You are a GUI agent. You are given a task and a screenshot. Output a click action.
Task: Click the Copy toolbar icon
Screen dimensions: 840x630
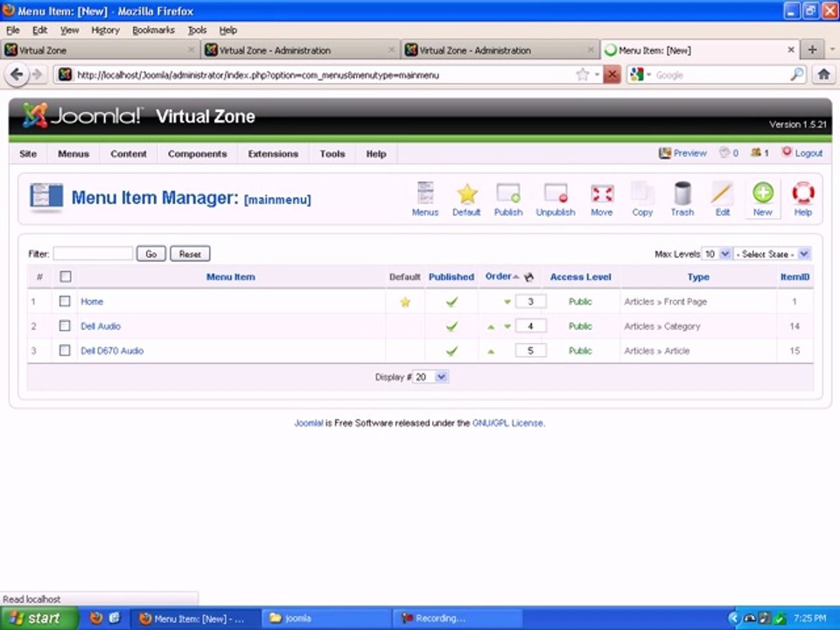coord(641,199)
